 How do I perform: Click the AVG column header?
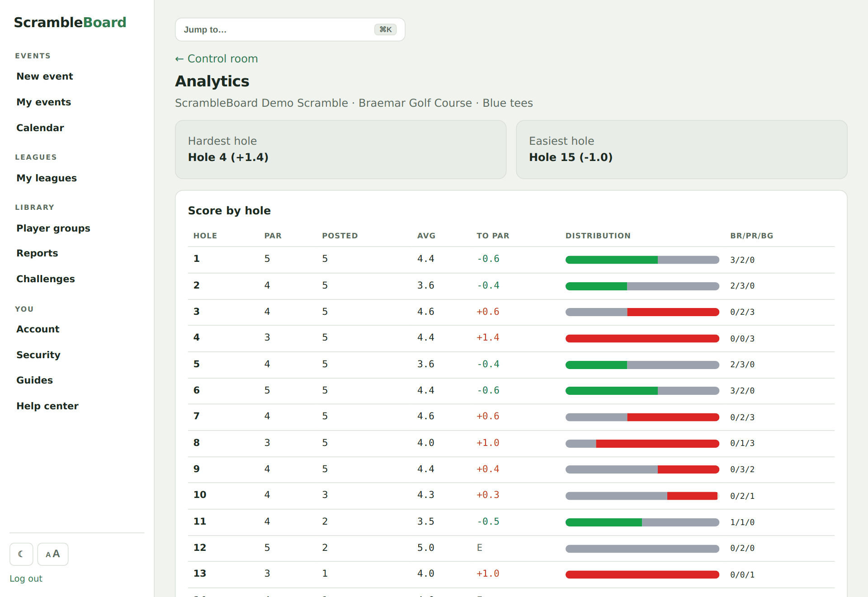click(x=426, y=236)
